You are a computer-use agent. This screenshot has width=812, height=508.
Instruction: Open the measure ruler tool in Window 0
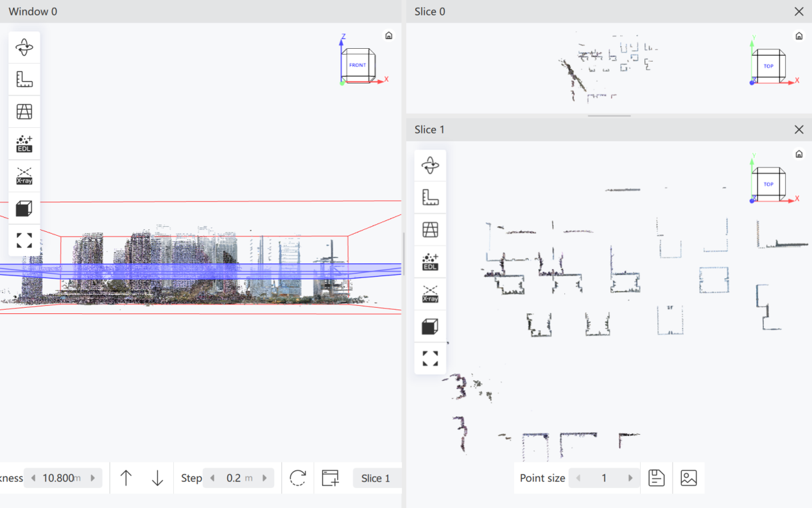pos(24,80)
